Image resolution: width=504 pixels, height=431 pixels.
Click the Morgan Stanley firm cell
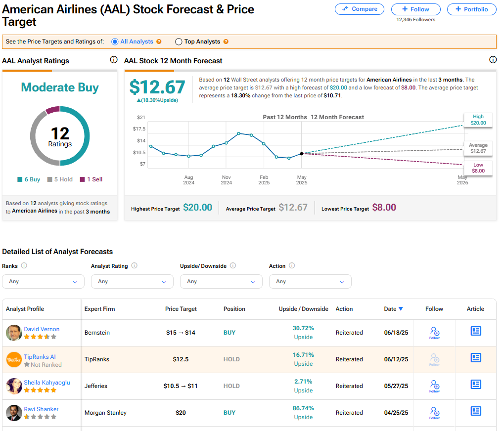tap(105, 412)
